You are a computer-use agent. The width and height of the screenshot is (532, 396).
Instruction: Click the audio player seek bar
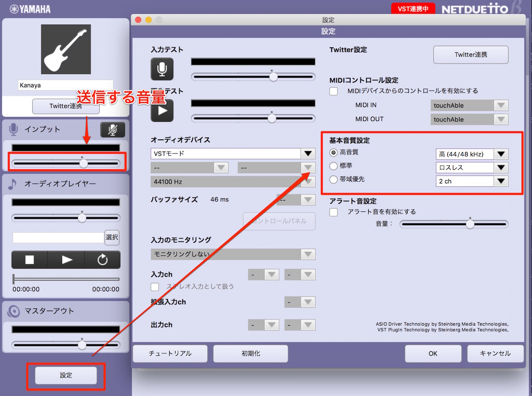[66, 279]
